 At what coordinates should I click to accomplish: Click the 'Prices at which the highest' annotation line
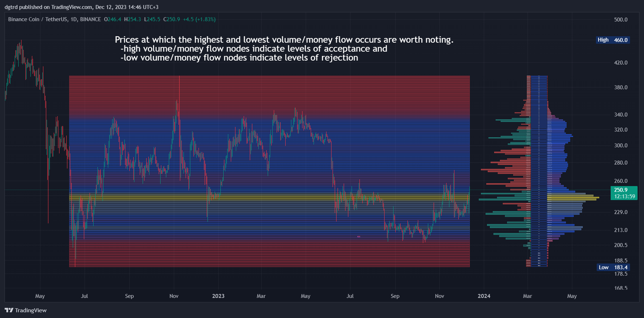tap(284, 40)
